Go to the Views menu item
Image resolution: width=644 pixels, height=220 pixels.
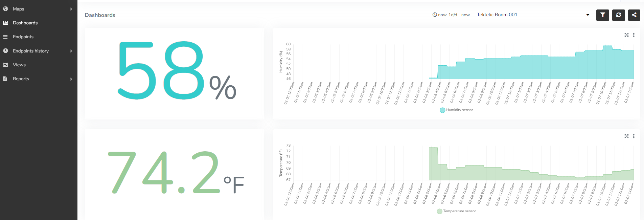(x=19, y=65)
